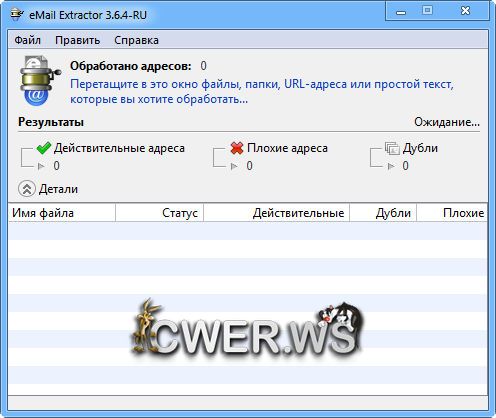
Task: Click the Ожидание... status text
Action: point(447,122)
